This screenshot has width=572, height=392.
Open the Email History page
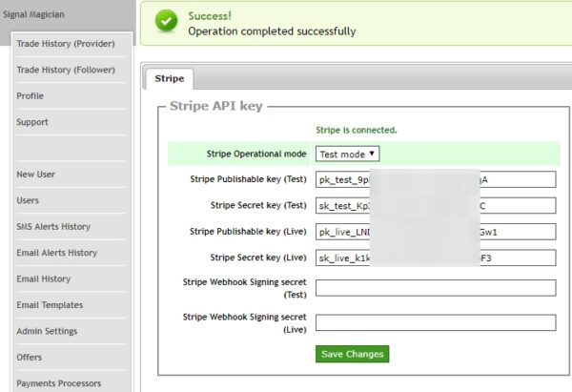44,279
